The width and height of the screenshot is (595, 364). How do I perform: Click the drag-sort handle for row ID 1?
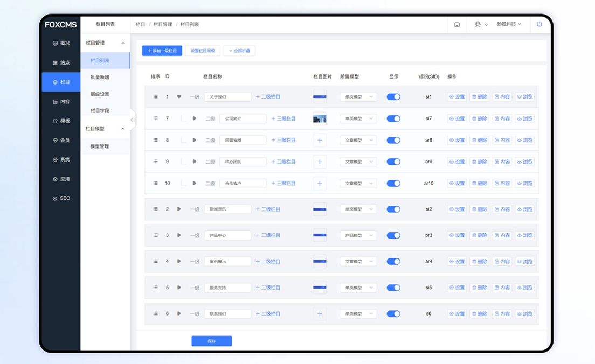[x=155, y=97]
